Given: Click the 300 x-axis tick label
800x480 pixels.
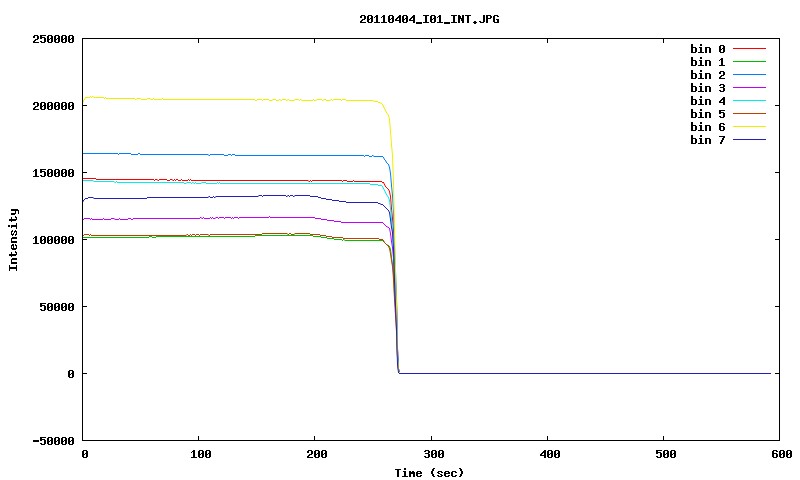Looking at the screenshot, I should (433, 454).
